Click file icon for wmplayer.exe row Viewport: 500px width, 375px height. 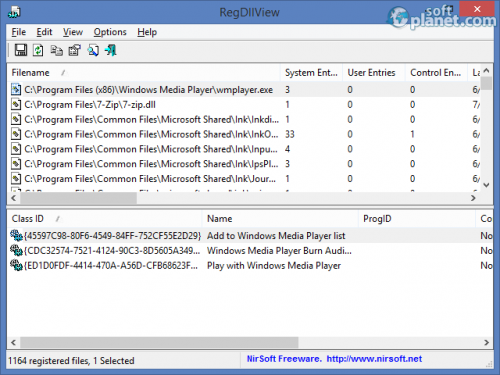(16, 89)
